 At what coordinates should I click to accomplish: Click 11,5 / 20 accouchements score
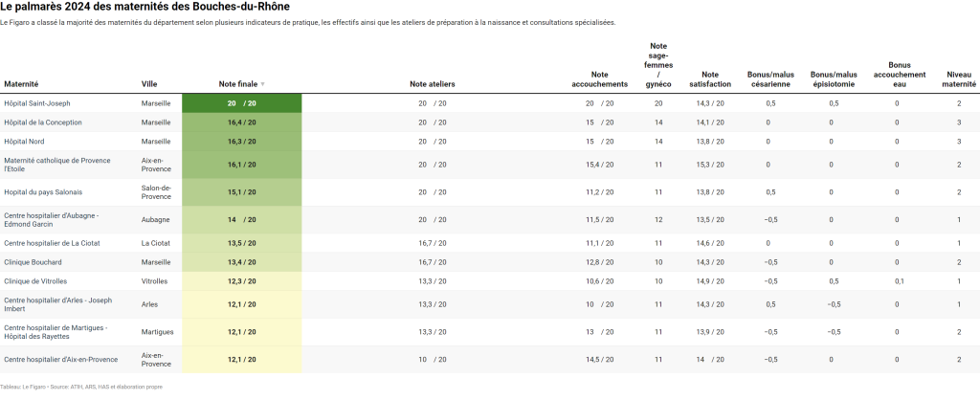point(599,219)
